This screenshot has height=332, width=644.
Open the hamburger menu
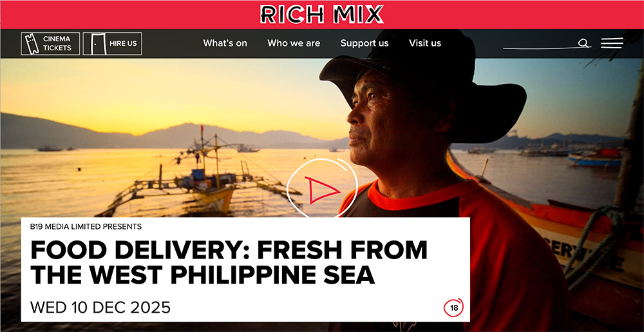coord(612,43)
